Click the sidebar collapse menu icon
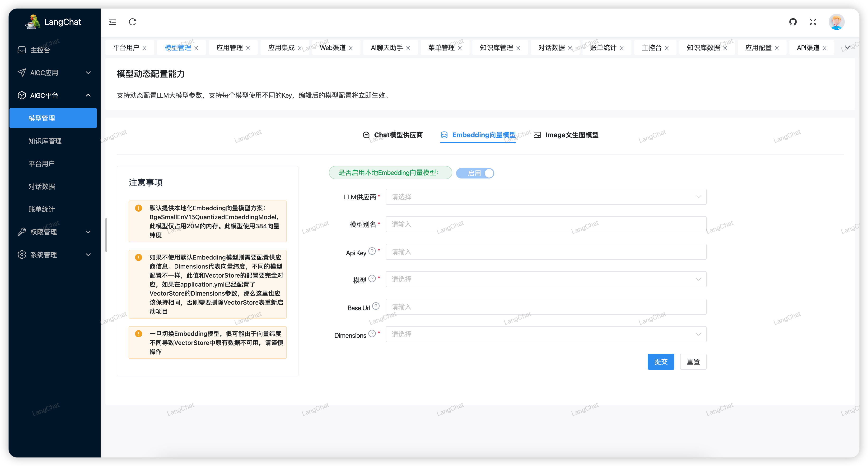 pos(112,22)
